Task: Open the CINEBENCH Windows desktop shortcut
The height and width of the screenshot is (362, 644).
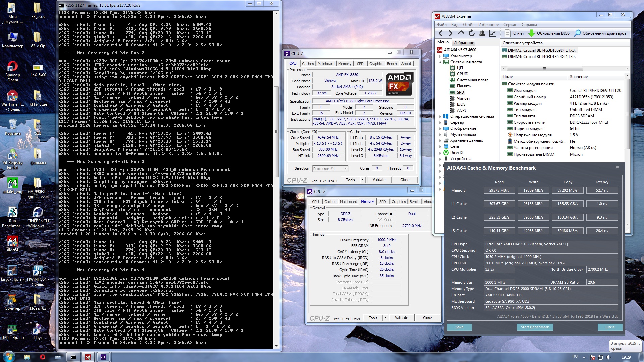Action: point(38,212)
